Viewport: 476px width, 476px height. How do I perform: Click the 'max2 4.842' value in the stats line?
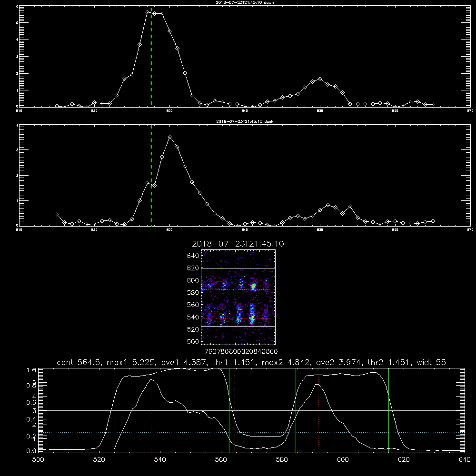pyautogui.click(x=287, y=362)
